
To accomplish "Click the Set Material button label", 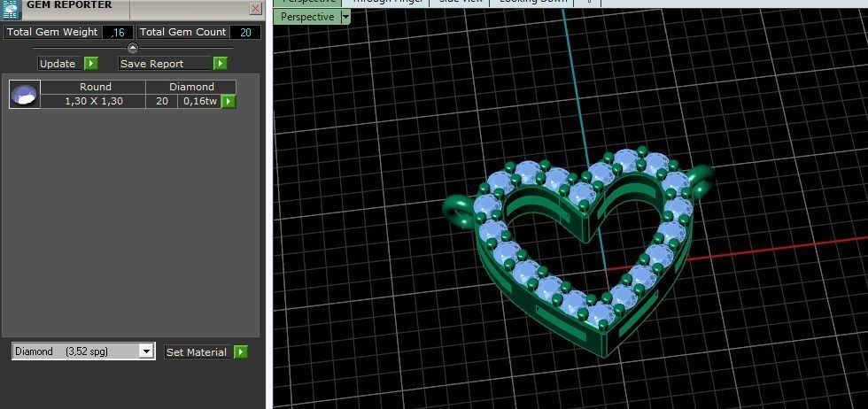I will click(x=198, y=352).
